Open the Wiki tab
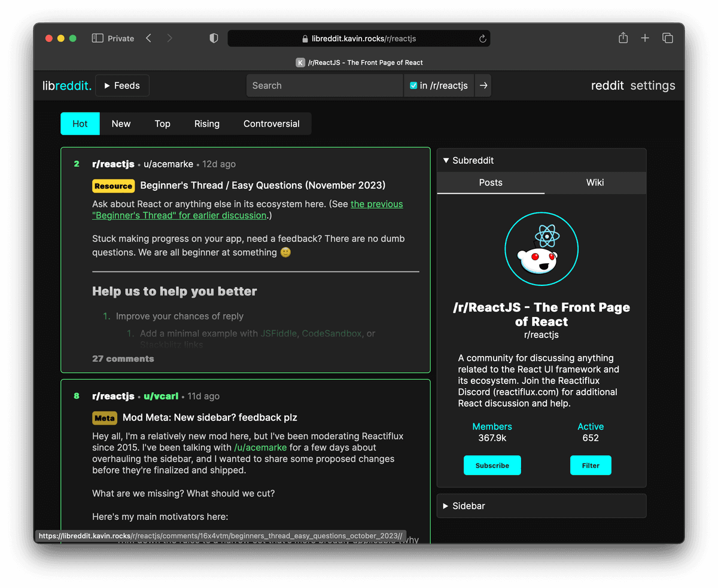Screen dimensions: 718x588 (595, 182)
